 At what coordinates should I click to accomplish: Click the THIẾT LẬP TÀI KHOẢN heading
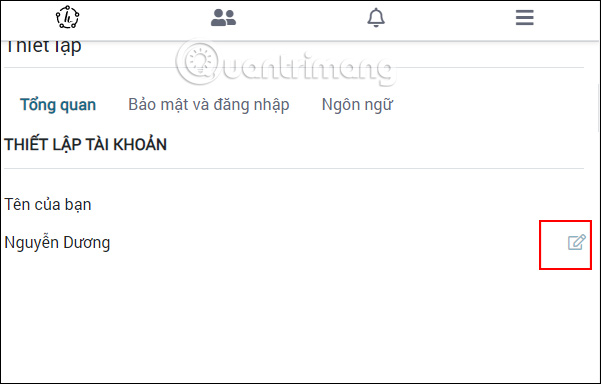pos(85,144)
